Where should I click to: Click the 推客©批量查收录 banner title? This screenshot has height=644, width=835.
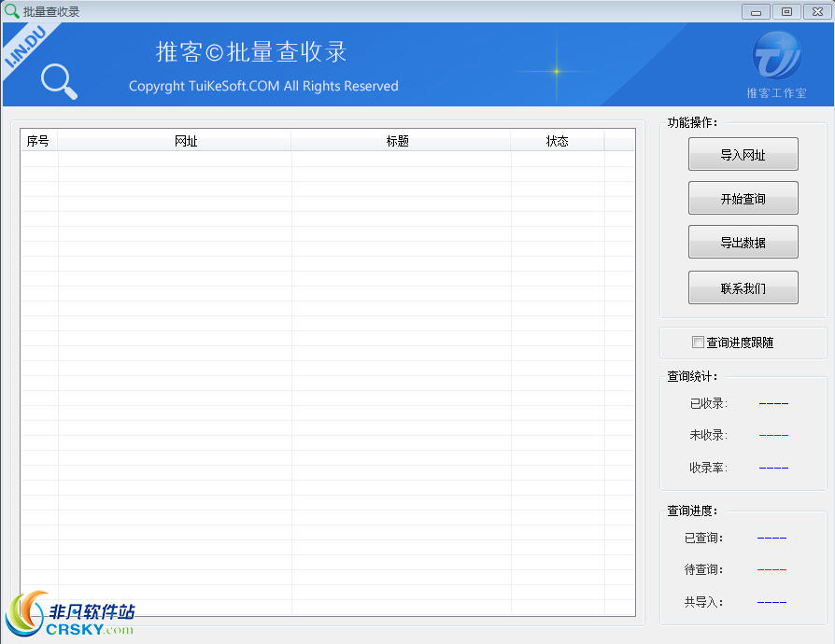pos(251,52)
